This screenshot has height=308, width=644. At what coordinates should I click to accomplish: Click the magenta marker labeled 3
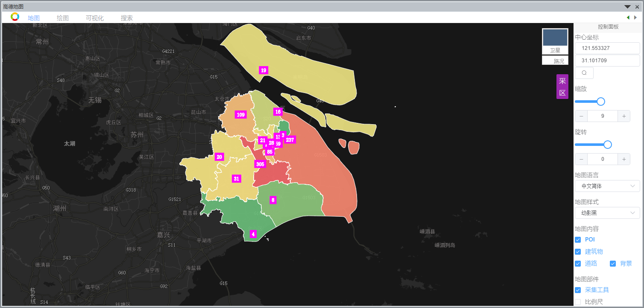point(283,135)
